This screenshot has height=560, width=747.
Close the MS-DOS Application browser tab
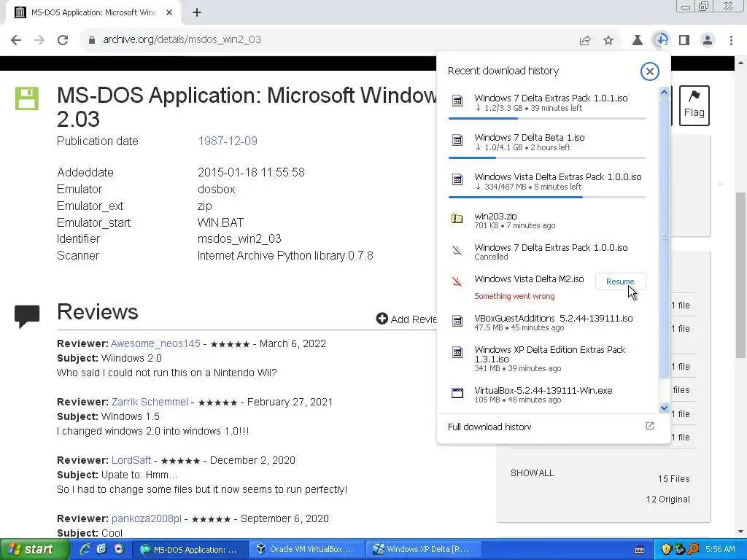(169, 13)
